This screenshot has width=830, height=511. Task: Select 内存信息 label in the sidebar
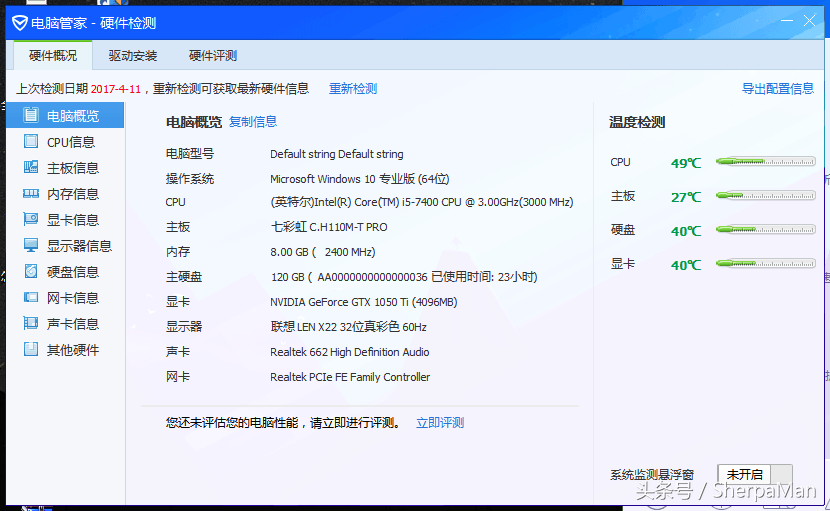73,194
